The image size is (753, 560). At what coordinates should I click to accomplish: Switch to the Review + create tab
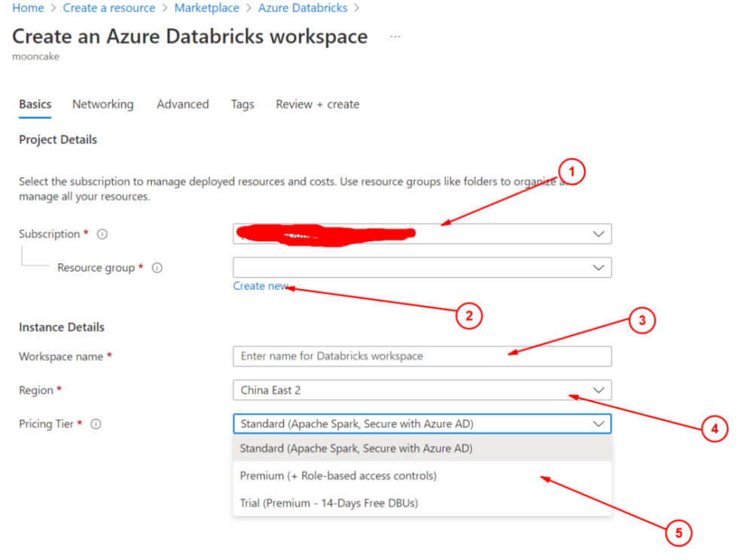coord(317,104)
